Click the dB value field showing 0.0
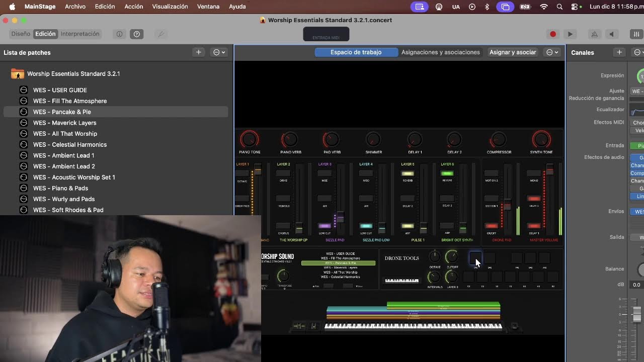 click(x=636, y=285)
